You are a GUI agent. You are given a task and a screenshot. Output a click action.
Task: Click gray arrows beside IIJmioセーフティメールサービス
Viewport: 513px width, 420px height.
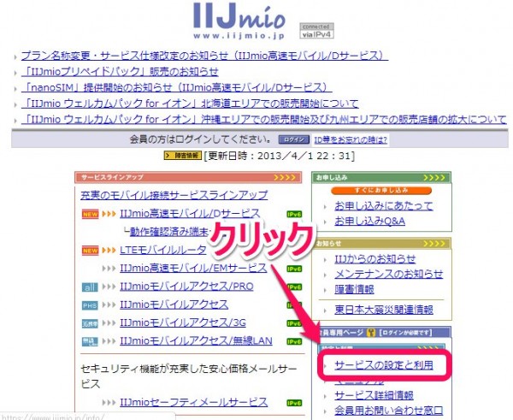109,402
